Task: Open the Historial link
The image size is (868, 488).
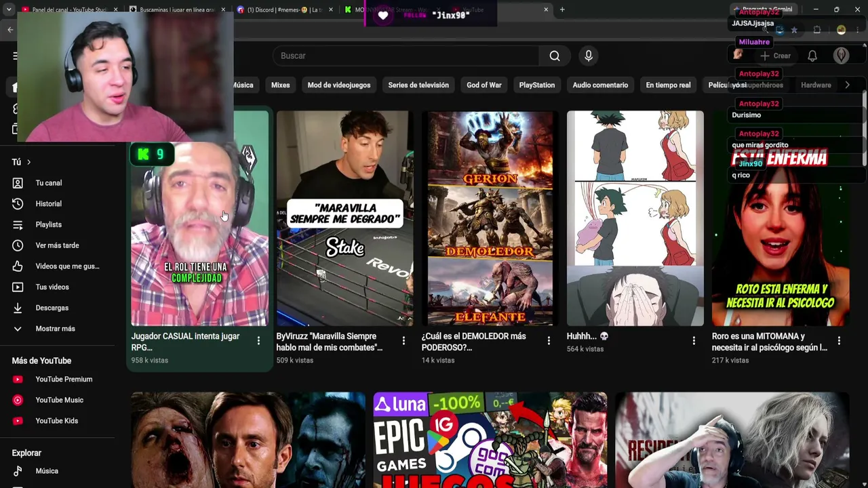Action: (49, 204)
